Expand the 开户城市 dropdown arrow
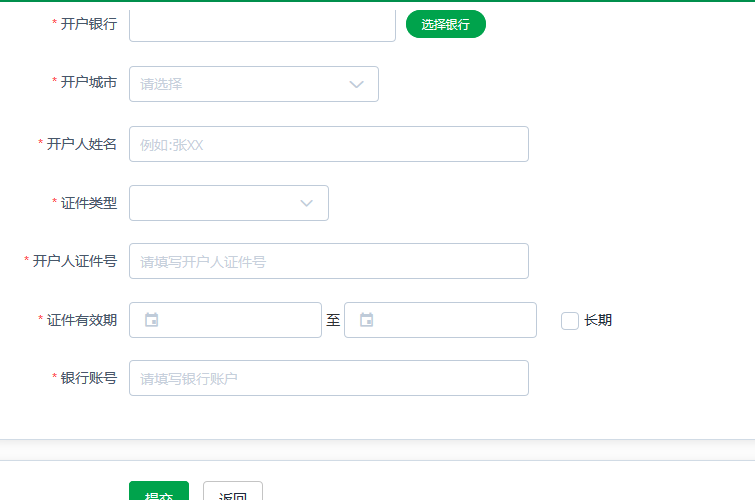 click(357, 84)
